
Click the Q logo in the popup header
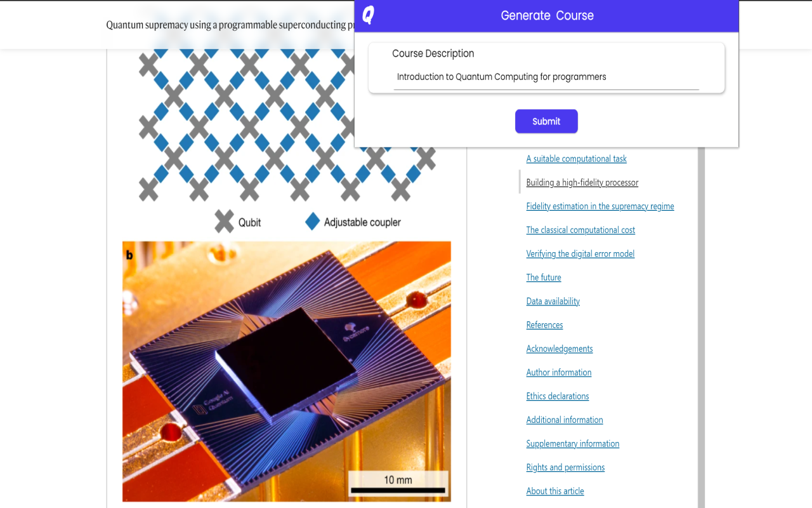pos(366,15)
